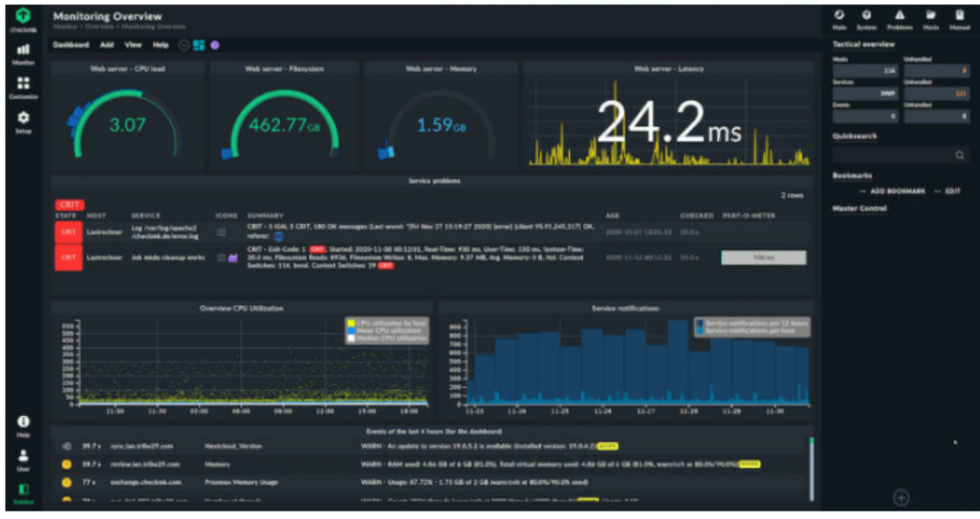Click the CPU load gauge value 3.07
Viewport: 980px width, 519px height.
(x=127, y=125)
